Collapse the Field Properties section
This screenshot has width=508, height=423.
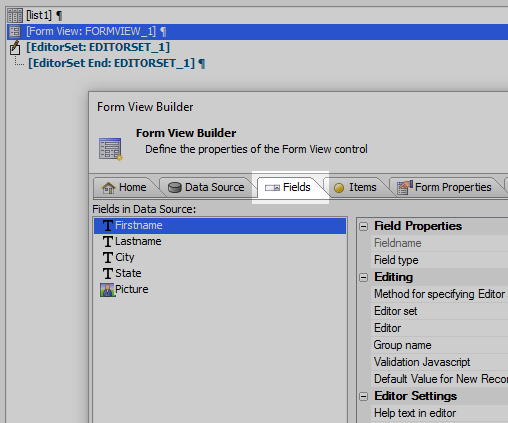(x=364, y=227)
